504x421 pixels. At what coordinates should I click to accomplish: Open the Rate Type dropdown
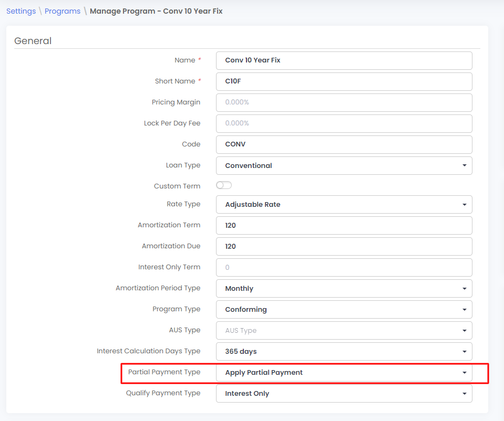pyautogui.click(x=344, y=204)
